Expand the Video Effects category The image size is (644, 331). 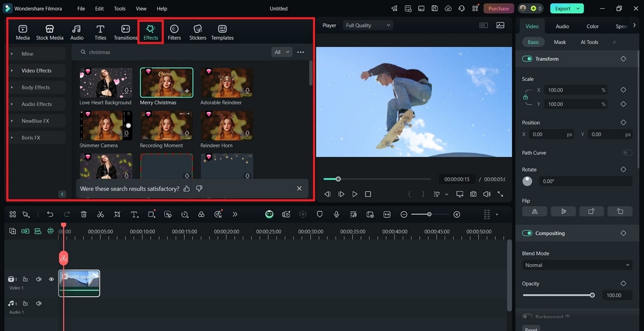pyautogui.click(x=36, y=71)
